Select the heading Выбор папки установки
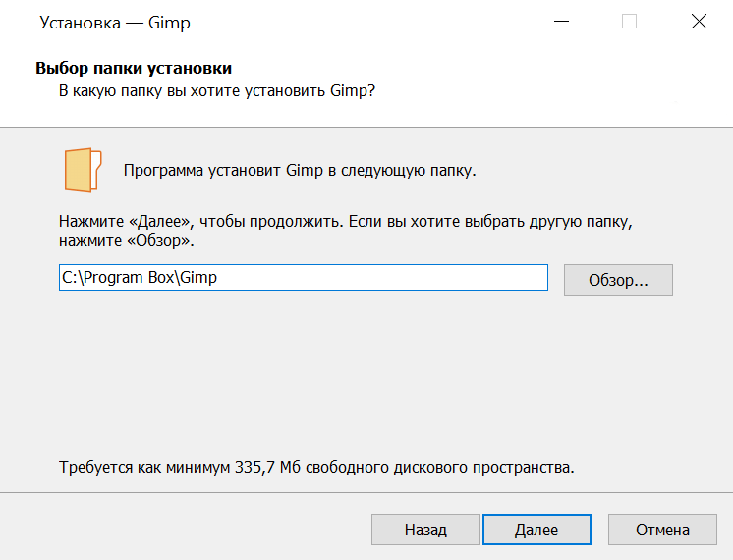 (134, 68)
